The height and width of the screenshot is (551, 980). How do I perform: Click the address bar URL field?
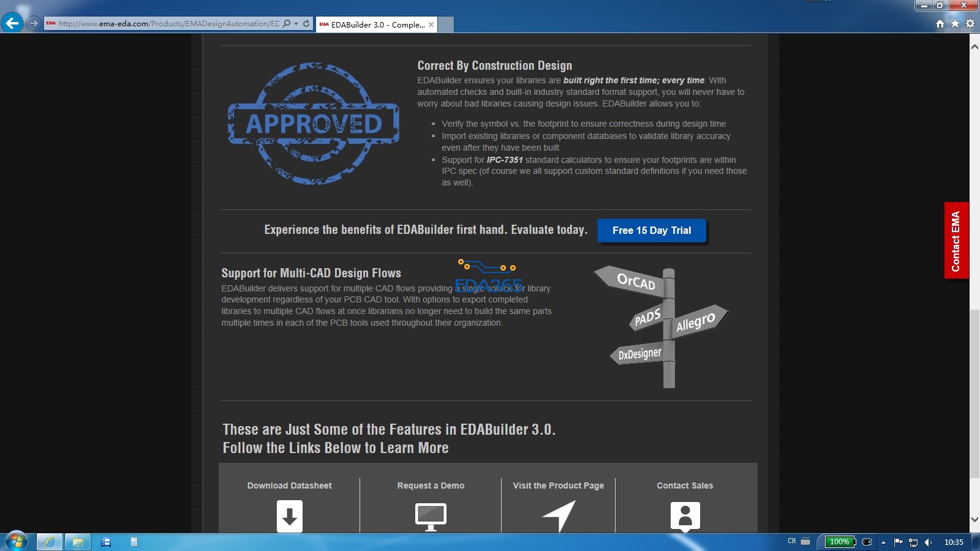pyautogui.click(x=168, y=24)
